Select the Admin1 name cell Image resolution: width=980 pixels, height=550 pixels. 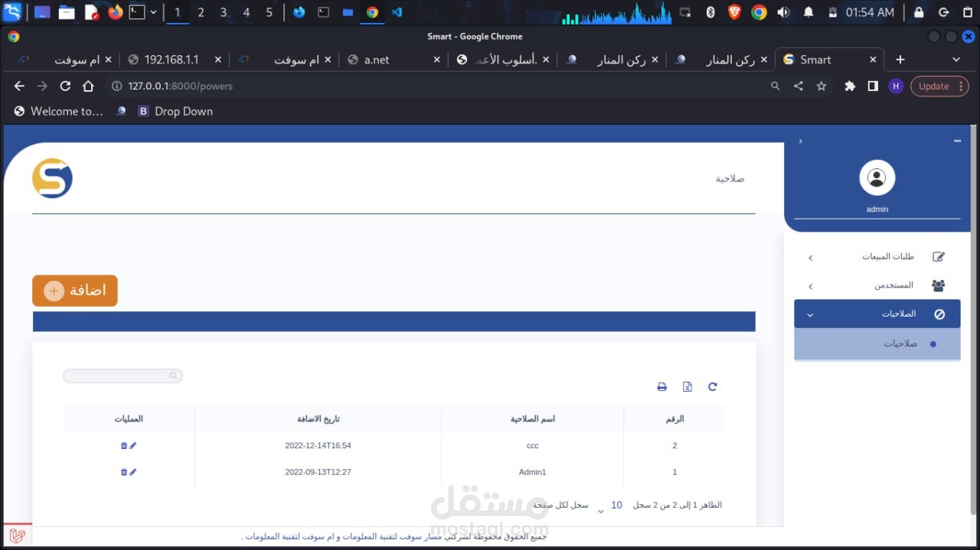533,472
